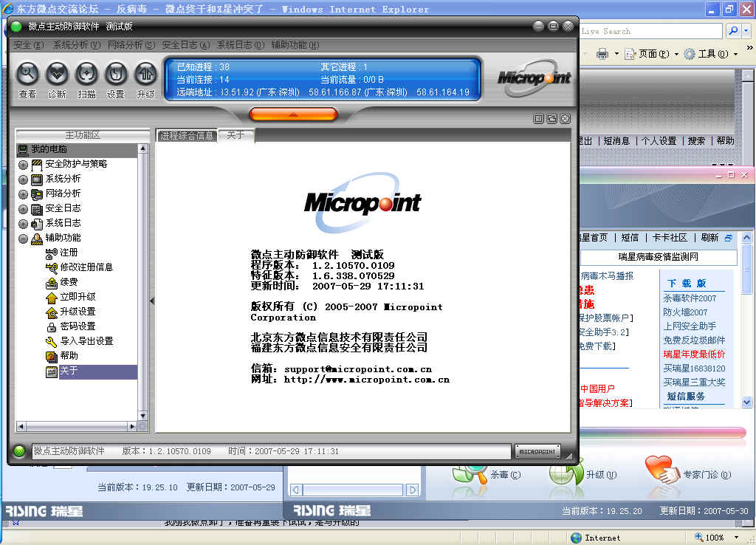Viewport: 756px width, 545px height.
Task: Click the expand circle beside 安全防护与策略
Action: tap(23, 165)
